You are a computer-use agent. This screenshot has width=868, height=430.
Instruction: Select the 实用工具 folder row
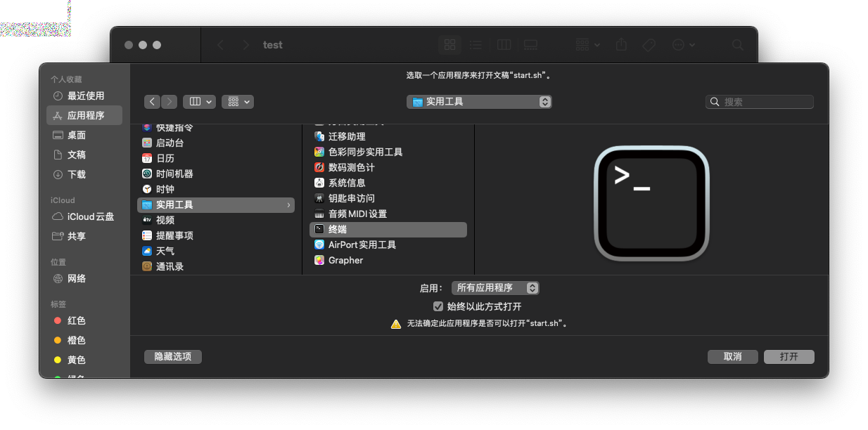point(216,204)
